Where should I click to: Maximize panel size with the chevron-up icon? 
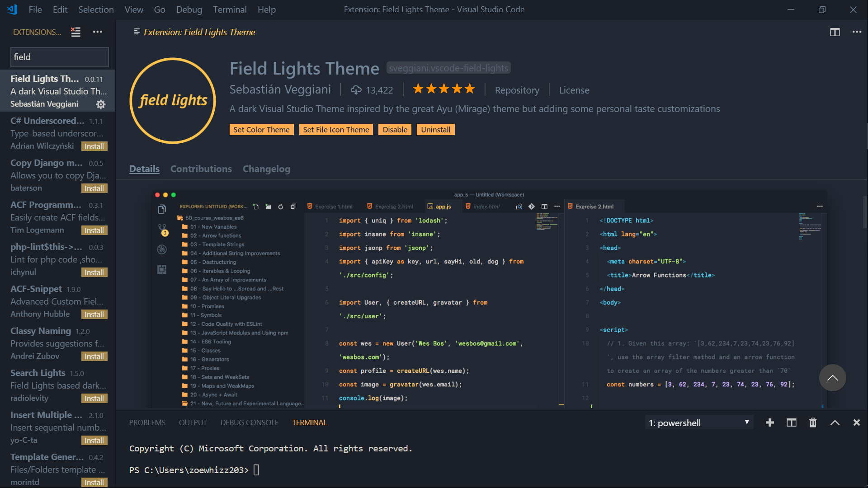click(835, 422)
